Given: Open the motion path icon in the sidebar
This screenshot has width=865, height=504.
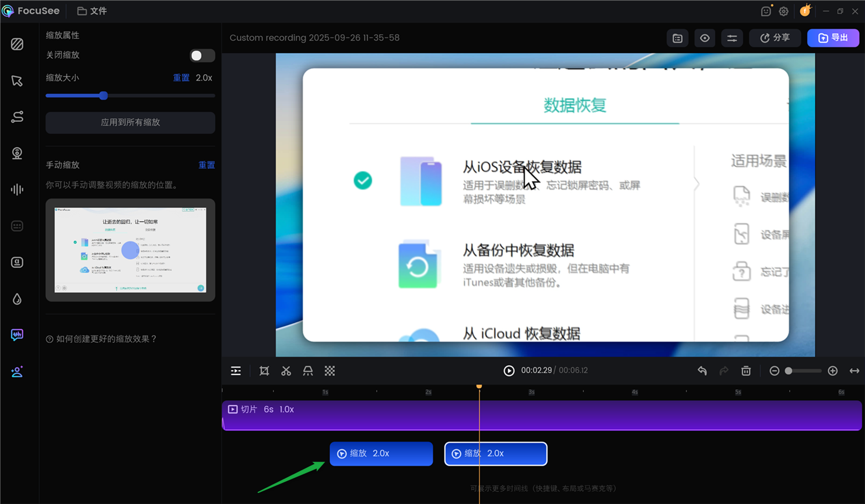Looking at the screenshot, I should point(17,117).
